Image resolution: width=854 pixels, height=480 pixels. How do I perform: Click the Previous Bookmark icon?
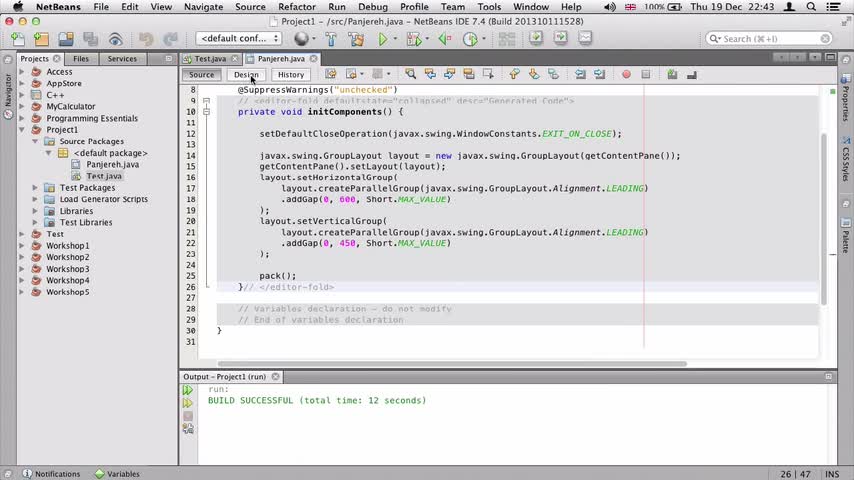pyautogui.click(x=514, y=74)
